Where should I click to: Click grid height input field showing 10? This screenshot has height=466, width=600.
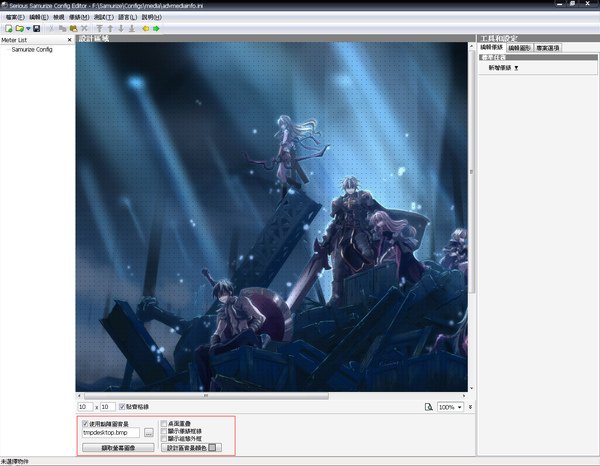pos(108,407)
